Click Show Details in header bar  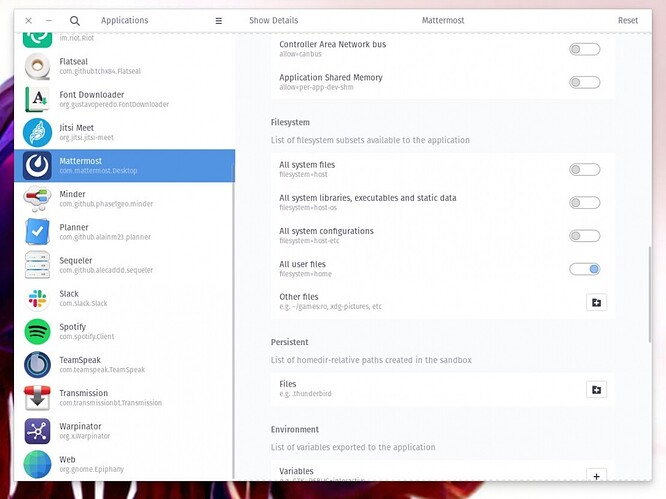click(x=273, y=20)
